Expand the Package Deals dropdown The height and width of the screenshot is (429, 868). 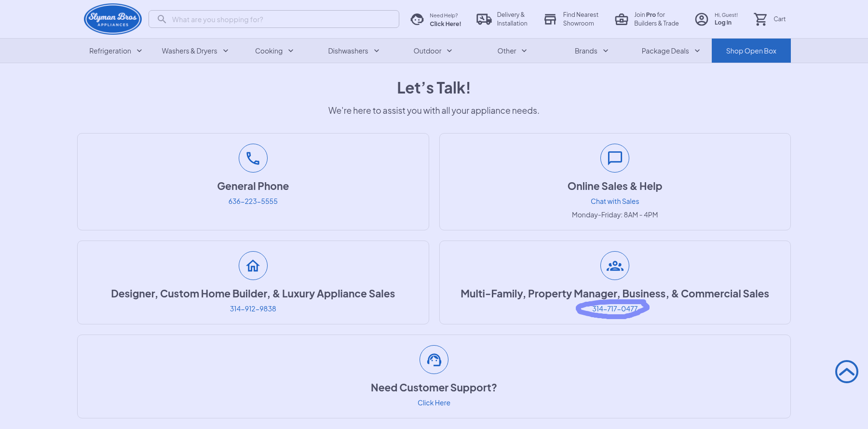[670, 51]
